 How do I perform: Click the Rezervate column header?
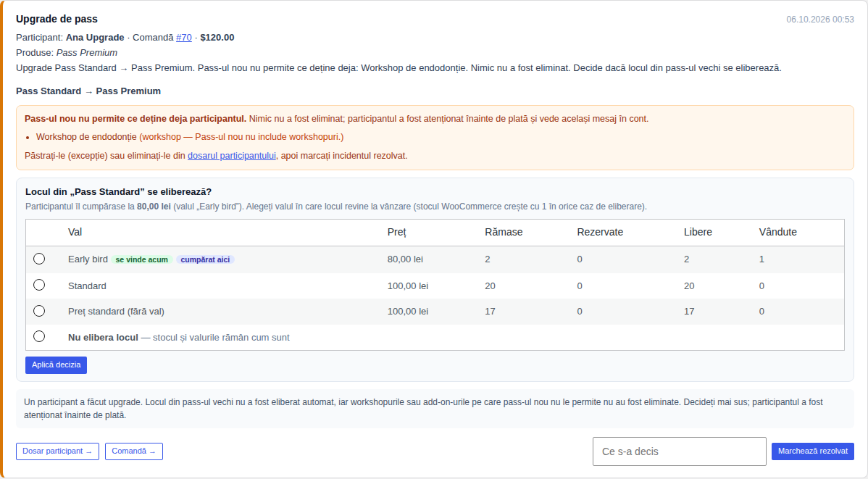tap(600, 232)
